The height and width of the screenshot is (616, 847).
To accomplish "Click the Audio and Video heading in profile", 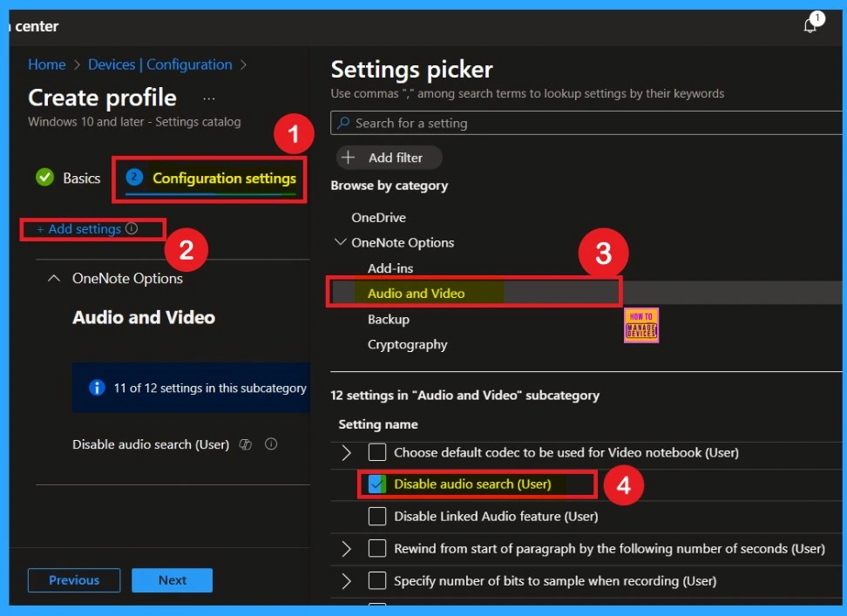I will (144, 317).
